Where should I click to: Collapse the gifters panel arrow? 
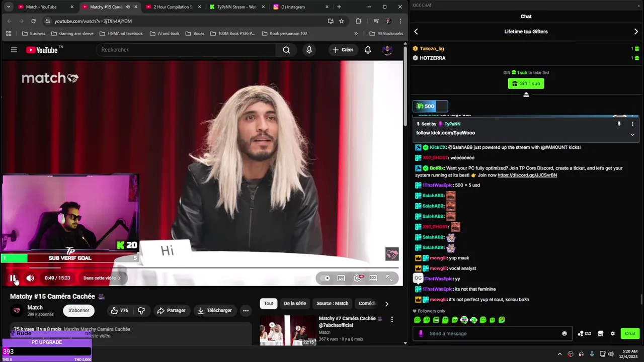526,95
